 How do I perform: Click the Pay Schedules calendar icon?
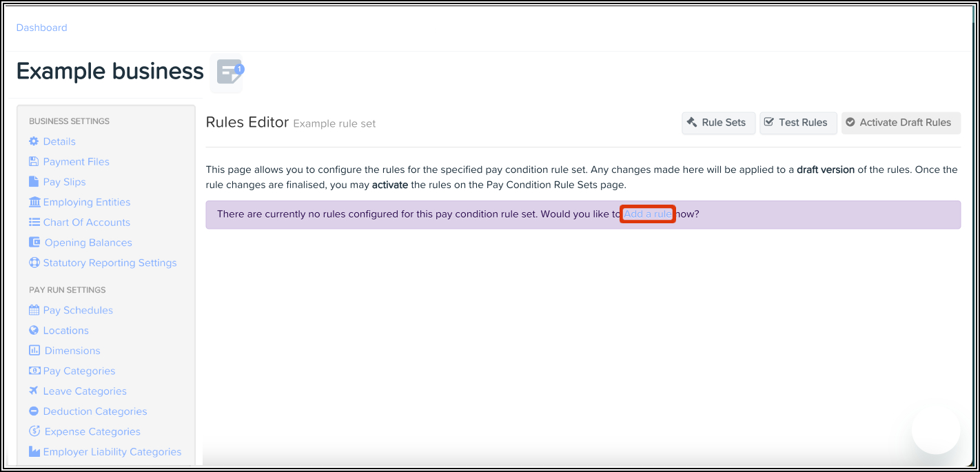coord(34,310)
